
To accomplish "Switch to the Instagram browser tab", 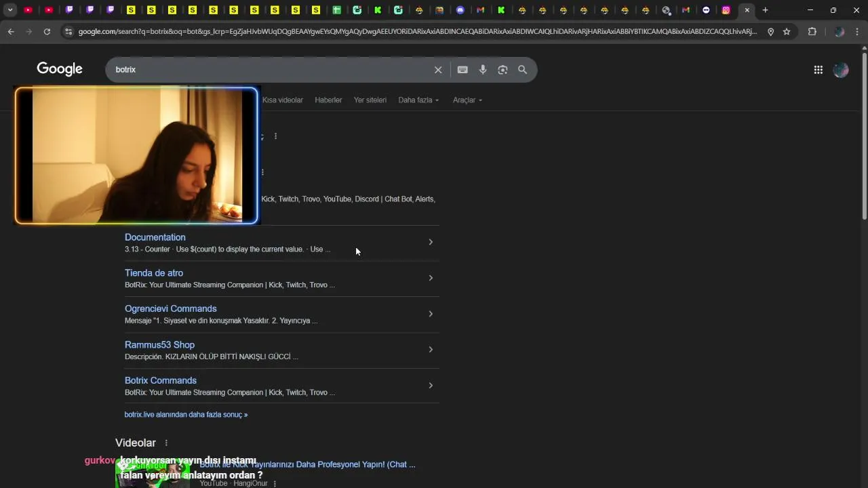I will point(726,10).
